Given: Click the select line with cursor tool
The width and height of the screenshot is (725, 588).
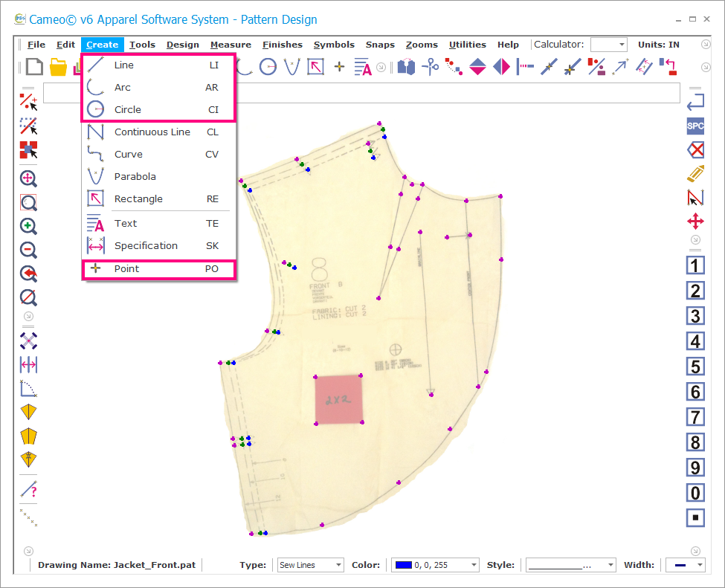Looking at the screenshot, I should (29, 102).
